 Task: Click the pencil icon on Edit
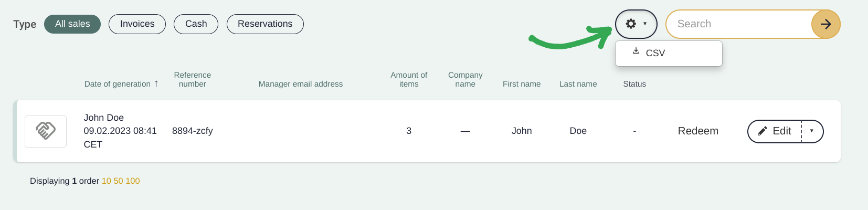point(763,131)
